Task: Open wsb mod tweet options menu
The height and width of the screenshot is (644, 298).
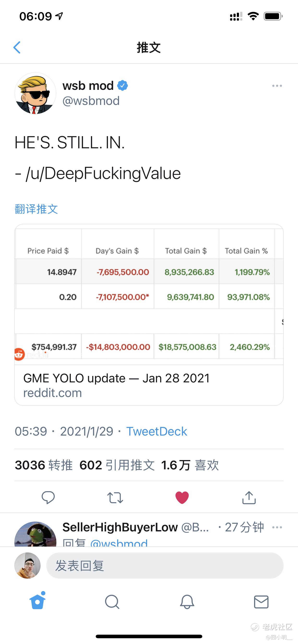Action: point(277,86)
